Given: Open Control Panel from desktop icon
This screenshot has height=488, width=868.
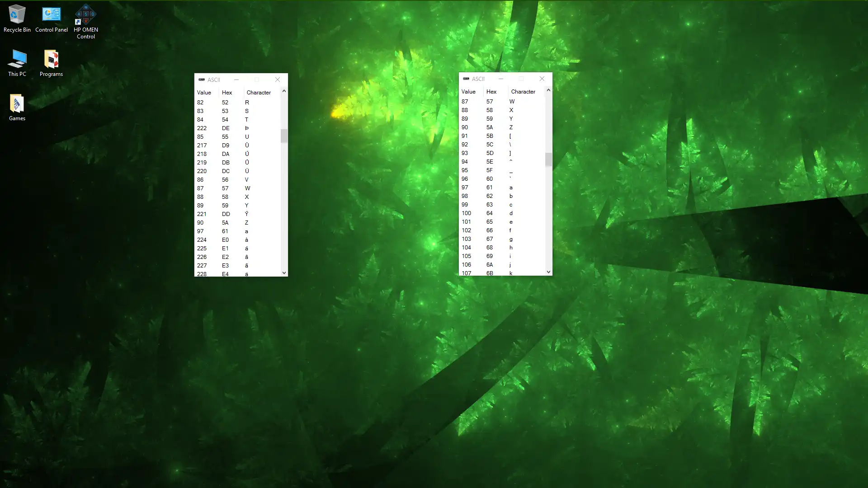Looking at the screenshot, I should coord(51,14).
